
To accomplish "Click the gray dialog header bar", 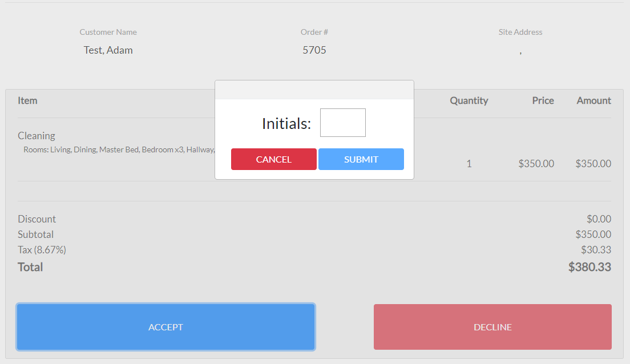I will (x=314, y=90).
